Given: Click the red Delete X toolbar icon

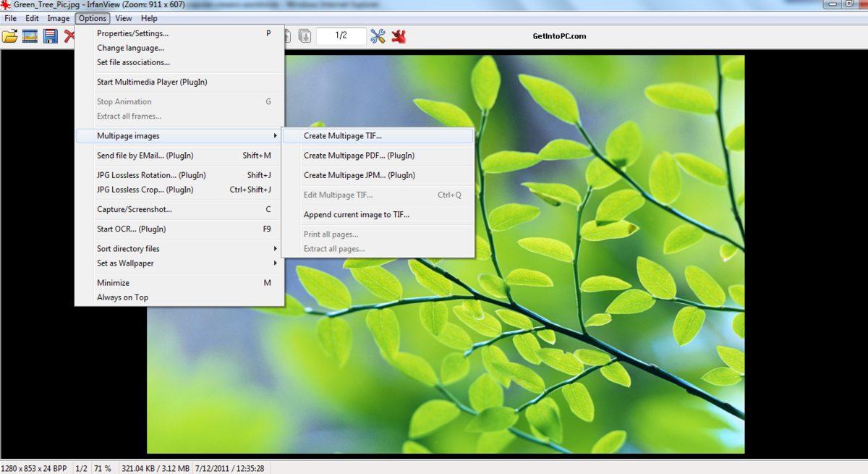Looking at the screenshot, I should coord(69,36).
